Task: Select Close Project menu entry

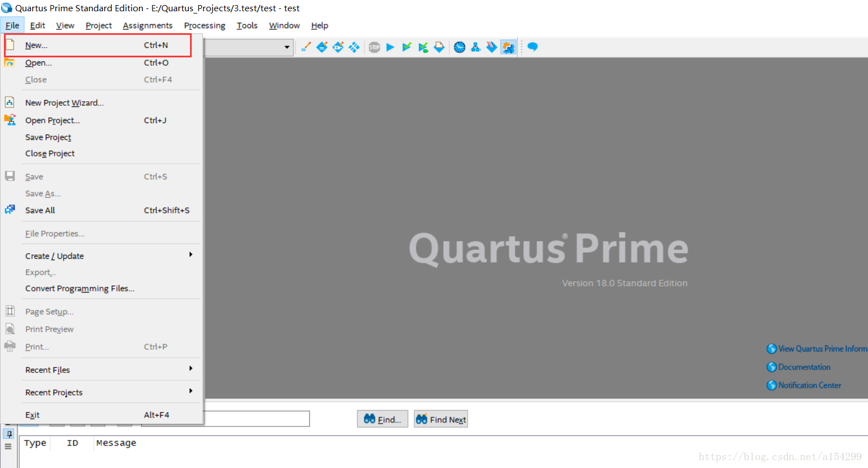Action: [102, 154]
